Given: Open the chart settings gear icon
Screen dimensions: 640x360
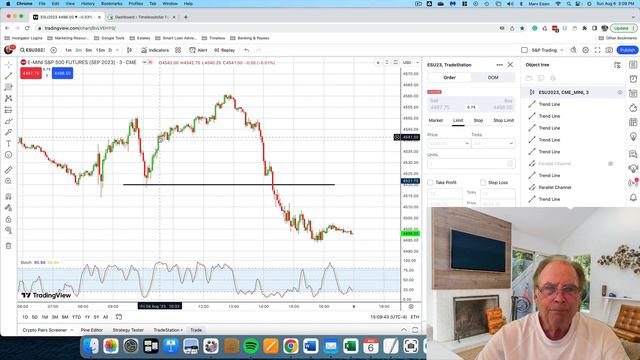Looking at the screenshot, I should (x=585, y=50).
